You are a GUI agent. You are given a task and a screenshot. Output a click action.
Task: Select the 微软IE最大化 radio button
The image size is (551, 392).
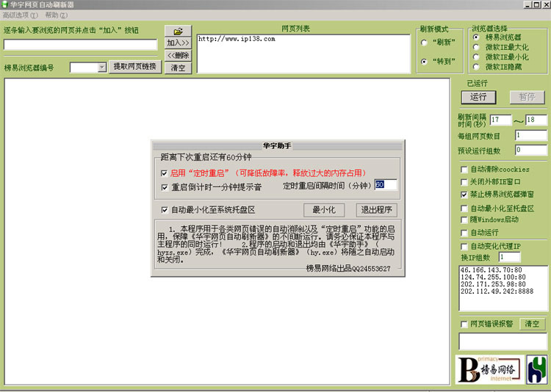(476, 47)
